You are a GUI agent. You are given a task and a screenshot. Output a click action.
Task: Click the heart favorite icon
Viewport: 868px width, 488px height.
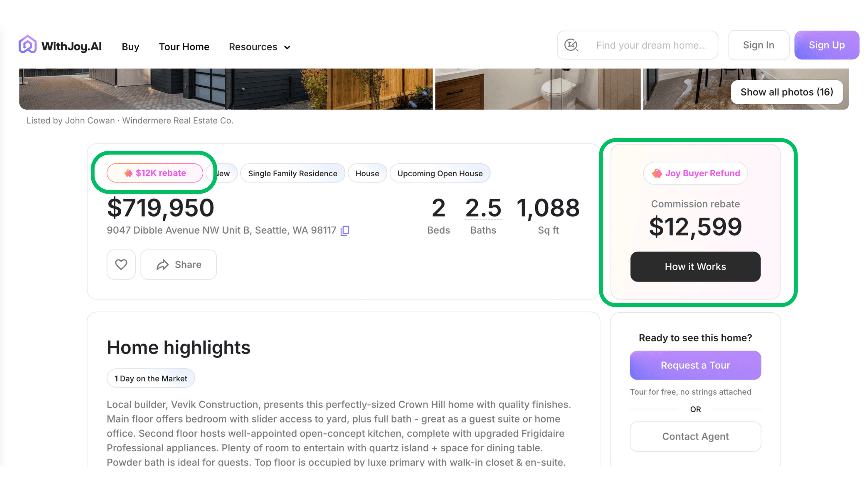tap(121, 265)
